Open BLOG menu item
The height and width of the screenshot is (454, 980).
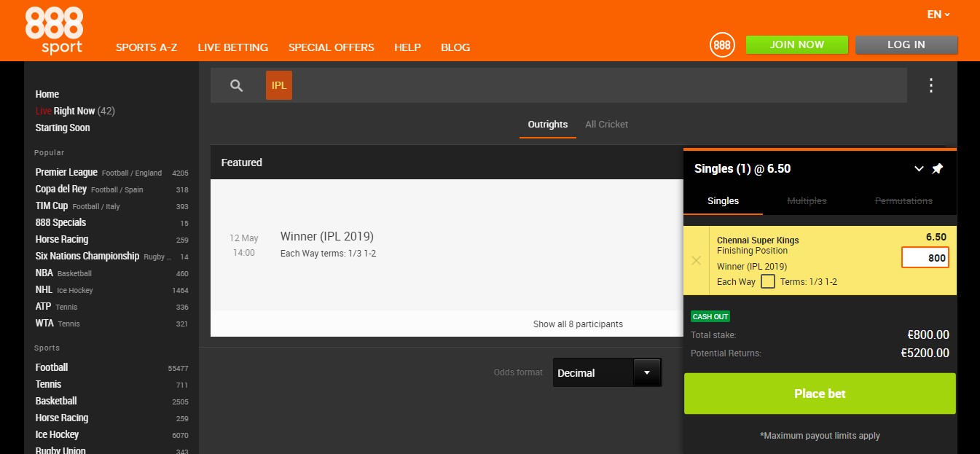(x=455, y=47)
